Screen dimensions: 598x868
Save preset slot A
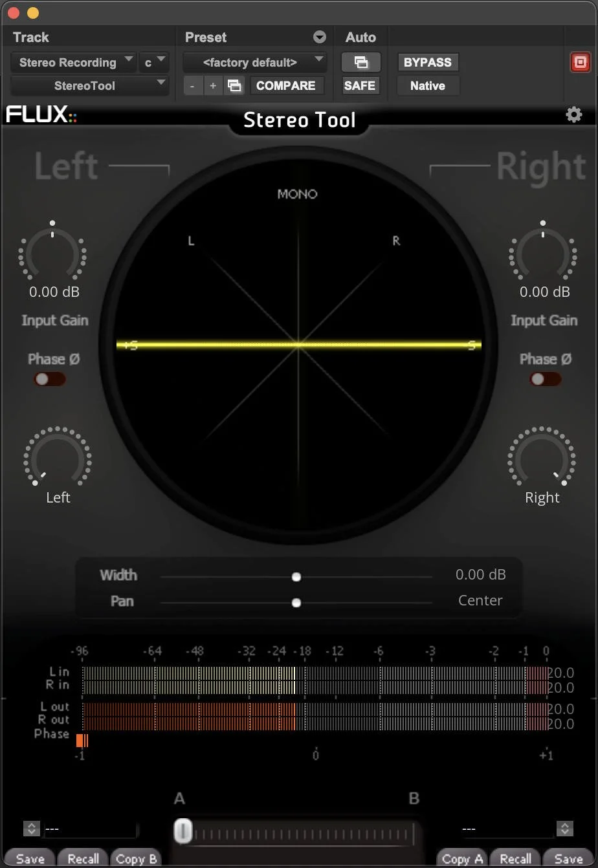point(30,858)
